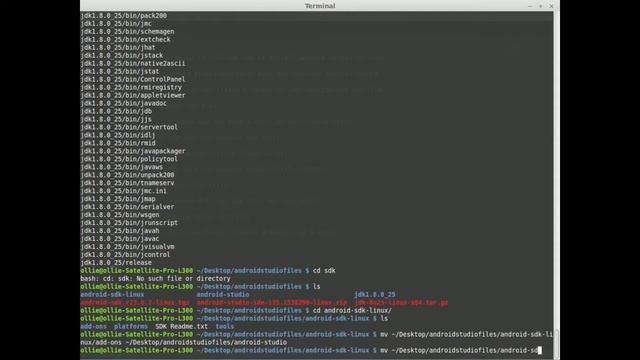Click line jdk1.8.0_25/bin/jjs
640x360 pixels.
[116, 119]
